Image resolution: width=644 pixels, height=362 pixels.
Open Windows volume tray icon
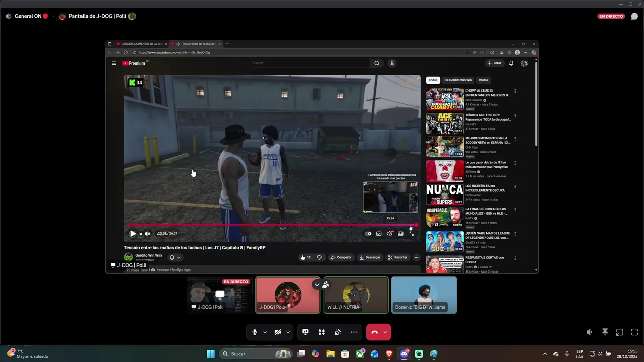[x=600, y=354]
